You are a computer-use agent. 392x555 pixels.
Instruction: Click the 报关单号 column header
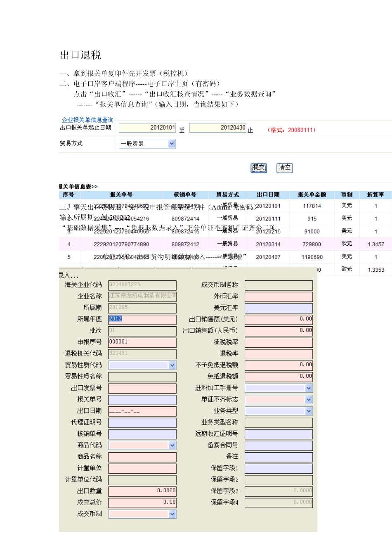pyautogui.click(x=121, y=194)
